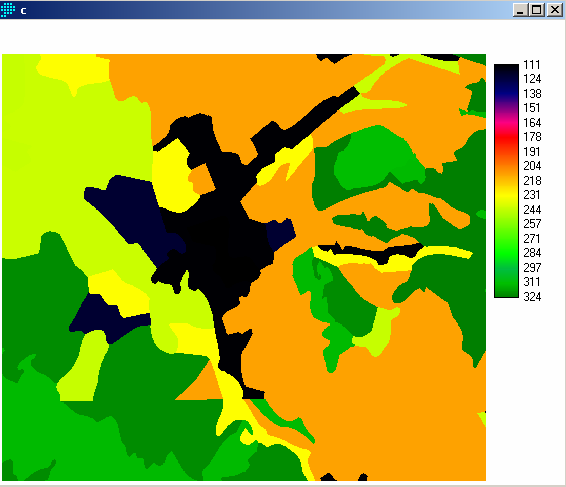Select legend value 124
This screenshot has width=566, height=487.
[532, 79]
